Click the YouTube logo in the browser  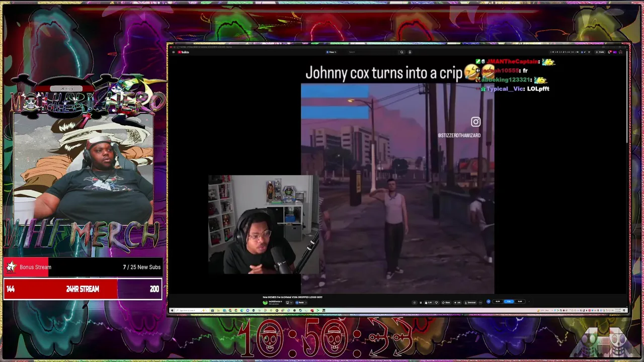pyautogui.click(x=185, y=52)
